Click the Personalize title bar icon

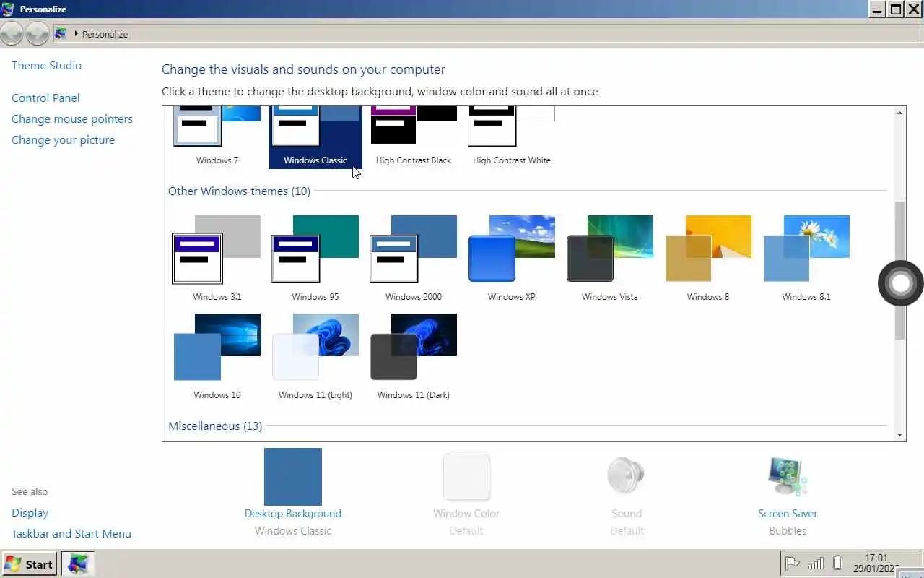[8, 9]
